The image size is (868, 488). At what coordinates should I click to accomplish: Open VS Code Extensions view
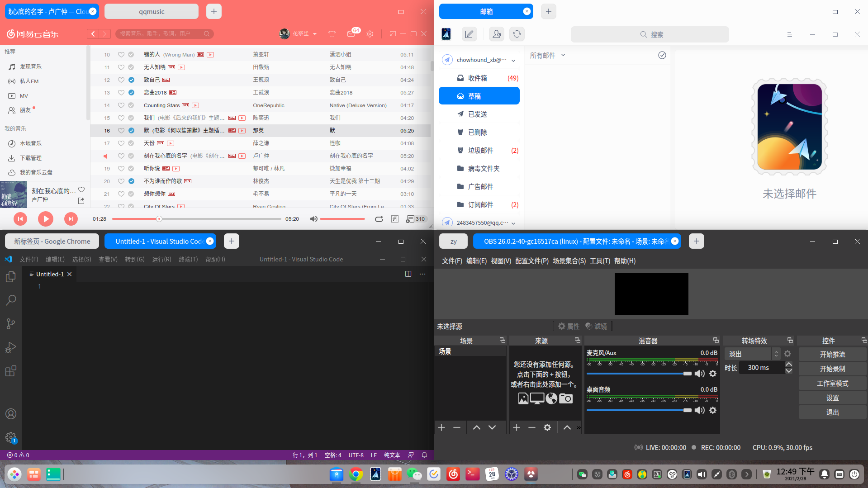11,371
